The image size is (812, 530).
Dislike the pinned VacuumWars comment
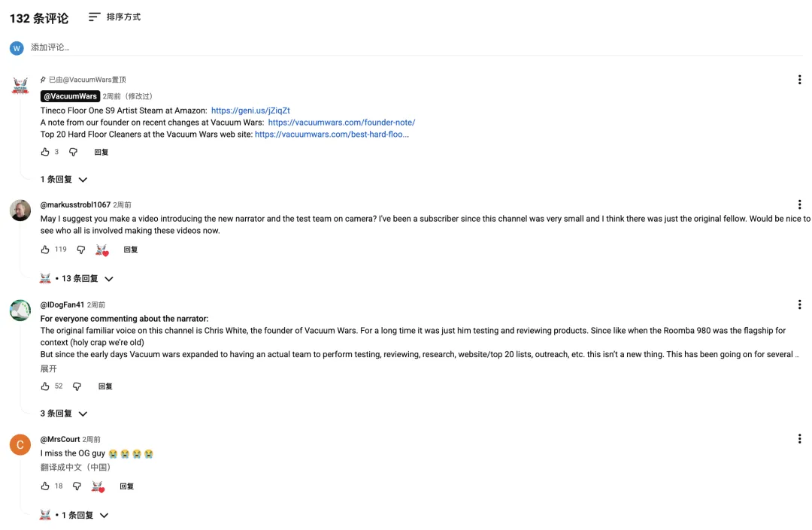tap(73, 152)
